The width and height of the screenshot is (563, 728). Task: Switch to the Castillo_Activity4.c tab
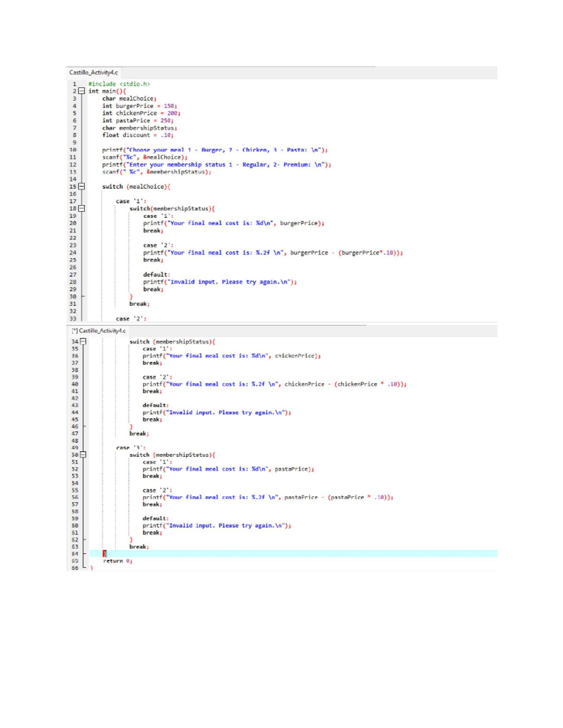(x=94, y=73)
